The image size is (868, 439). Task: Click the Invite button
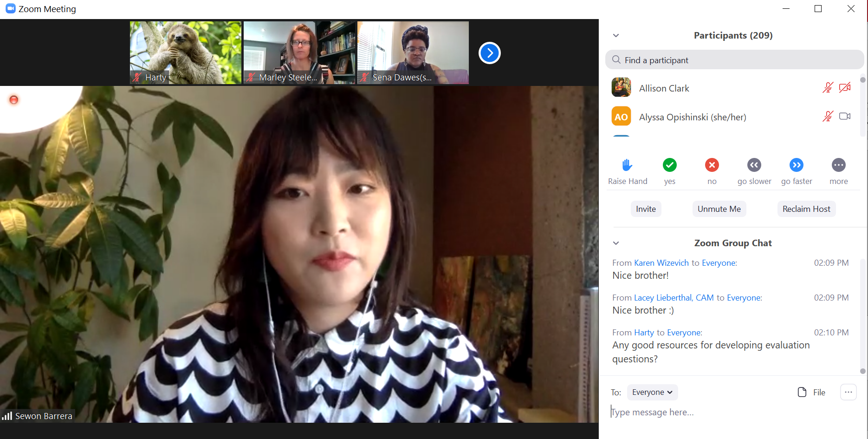(646, 209)
